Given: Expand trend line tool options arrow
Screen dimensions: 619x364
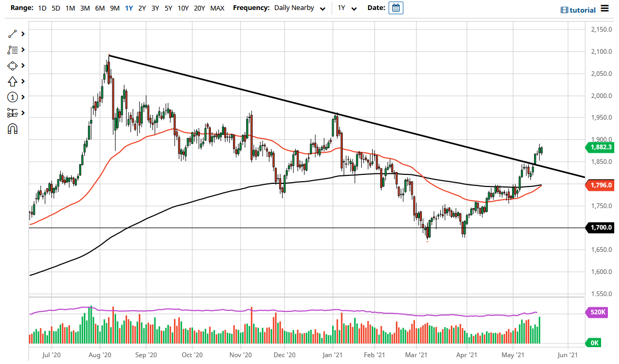Looking at the screenshot, I should point(23,34).
